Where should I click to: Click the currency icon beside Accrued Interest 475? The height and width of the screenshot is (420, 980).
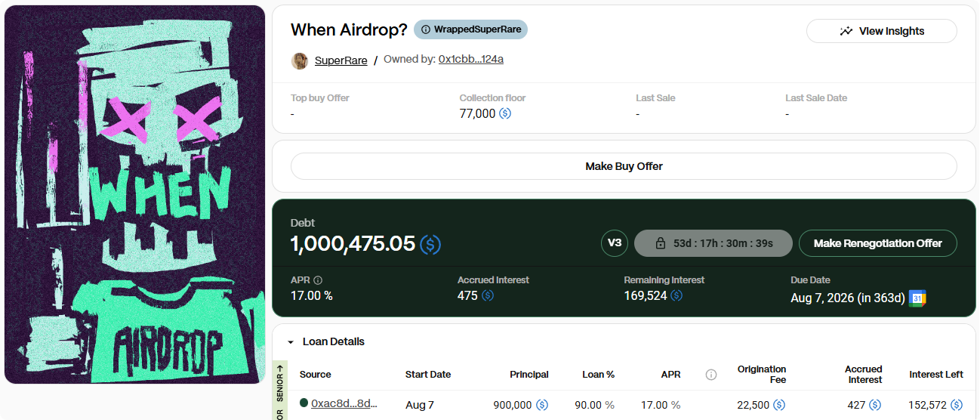coord(488,295)
